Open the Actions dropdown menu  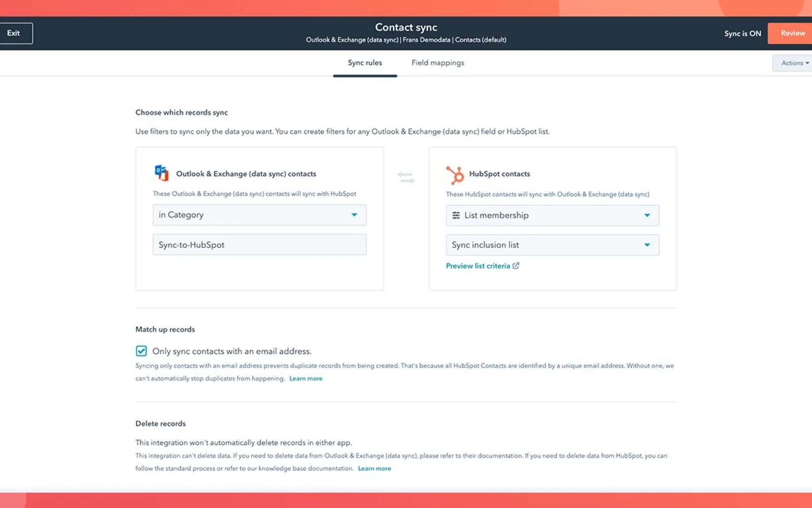pos(793,63)
